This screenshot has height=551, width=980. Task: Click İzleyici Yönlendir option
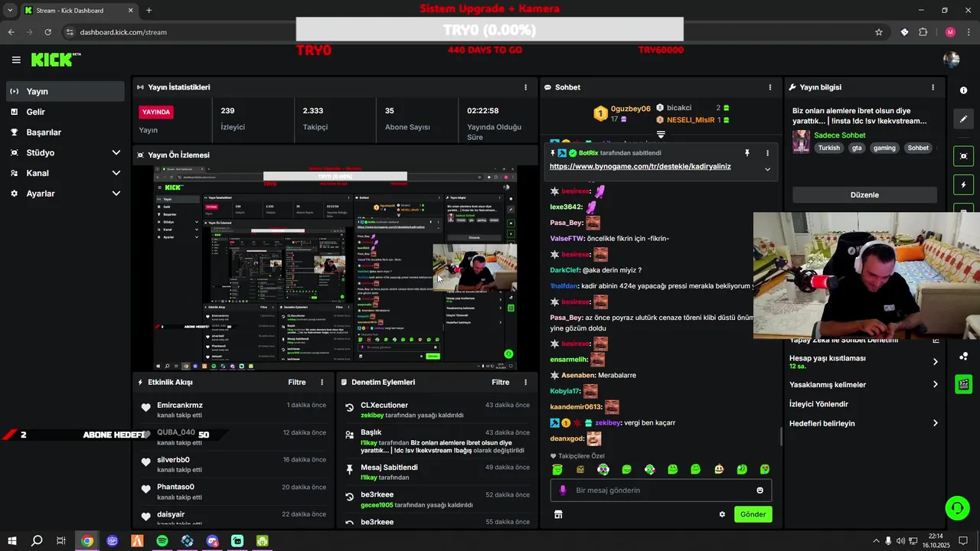(x=818, y=404)
